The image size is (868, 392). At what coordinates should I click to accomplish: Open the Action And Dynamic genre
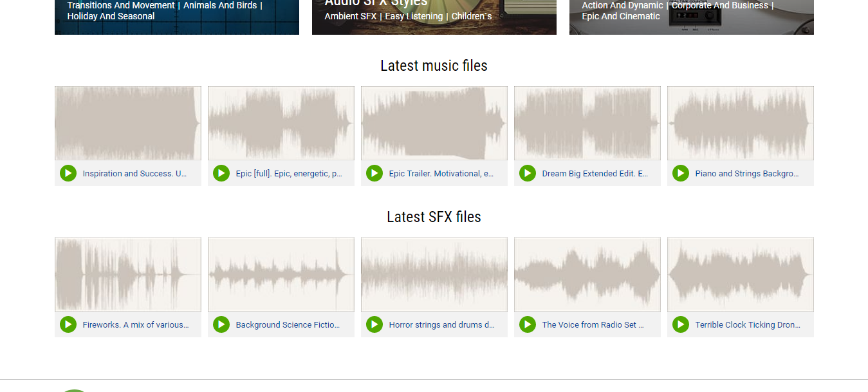click(x=622, y=5)
